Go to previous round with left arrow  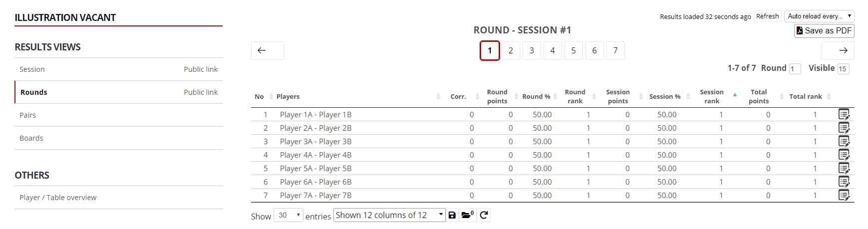point(267,50)
